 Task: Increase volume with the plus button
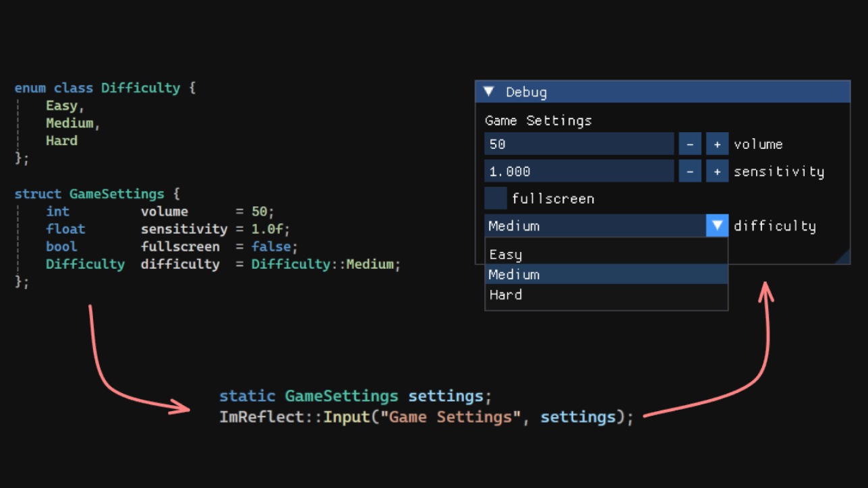(x=717, y=144)
